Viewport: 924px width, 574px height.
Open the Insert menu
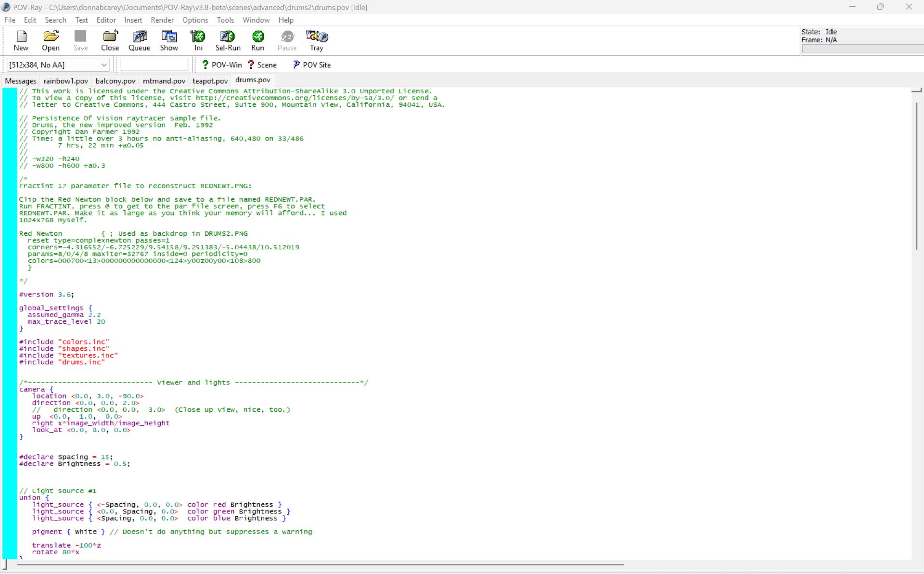(133, 20)
